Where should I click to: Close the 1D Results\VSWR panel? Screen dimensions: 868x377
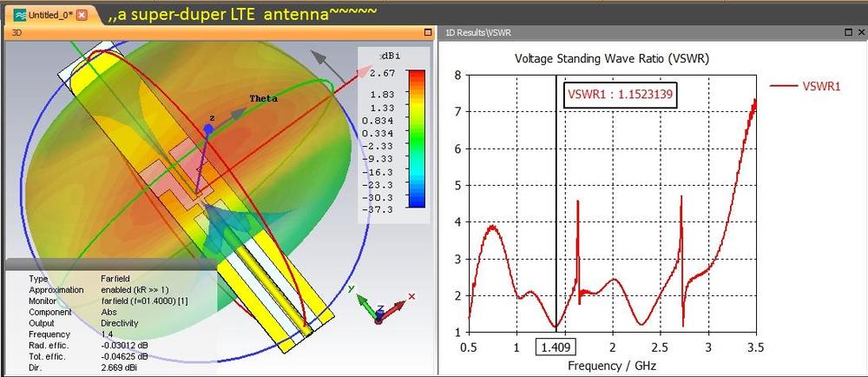pos(859,33)
